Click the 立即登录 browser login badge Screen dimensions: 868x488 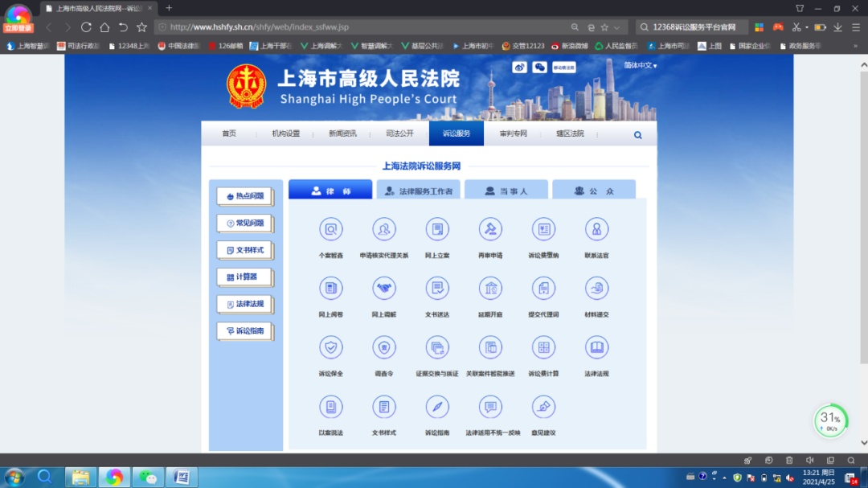tap(18, 28)
